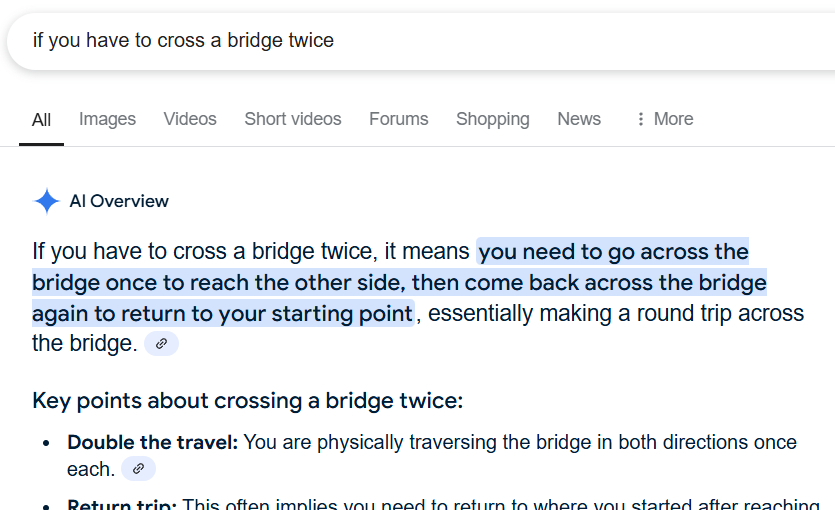835x510 pixels.
Task: Click the three-dot icon beside More
Action: (x=641, y=119)
